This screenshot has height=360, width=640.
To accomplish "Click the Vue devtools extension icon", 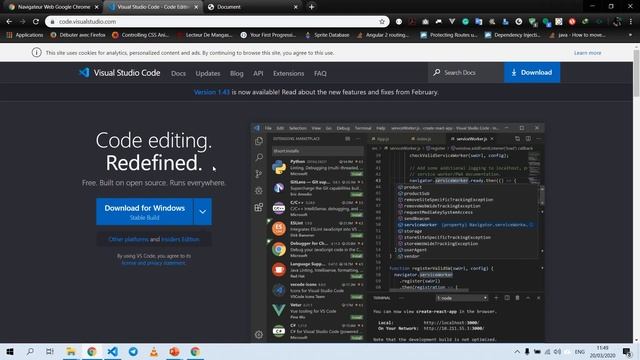I will pos(452,22).
